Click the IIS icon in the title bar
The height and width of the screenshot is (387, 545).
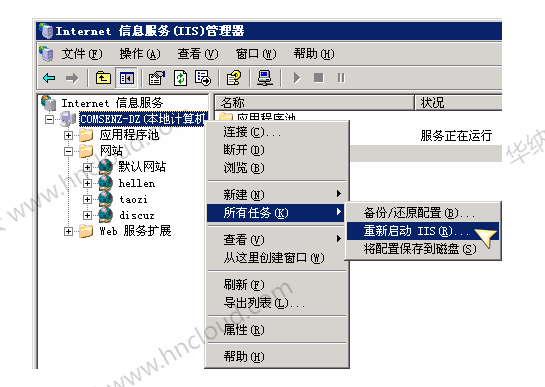click(46, 31)
